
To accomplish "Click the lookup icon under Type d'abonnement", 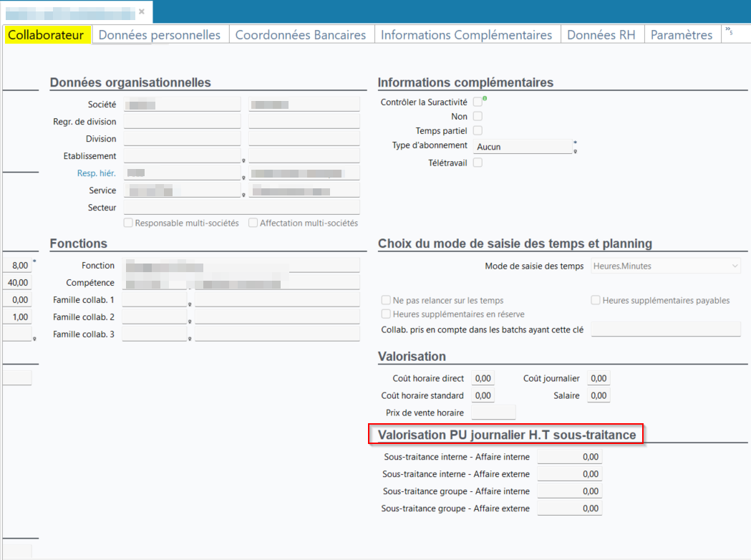I will [576, 152].
